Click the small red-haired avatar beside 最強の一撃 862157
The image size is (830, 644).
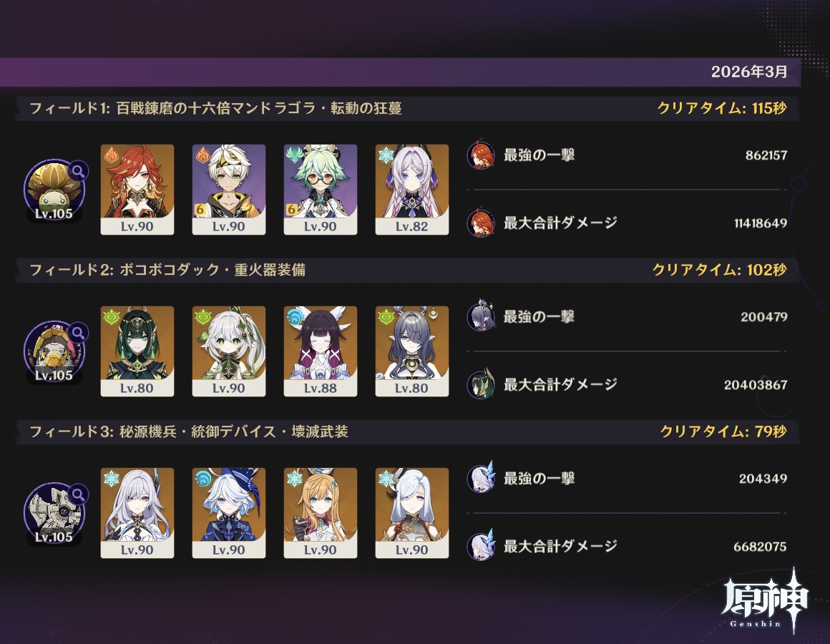(481, 155)
